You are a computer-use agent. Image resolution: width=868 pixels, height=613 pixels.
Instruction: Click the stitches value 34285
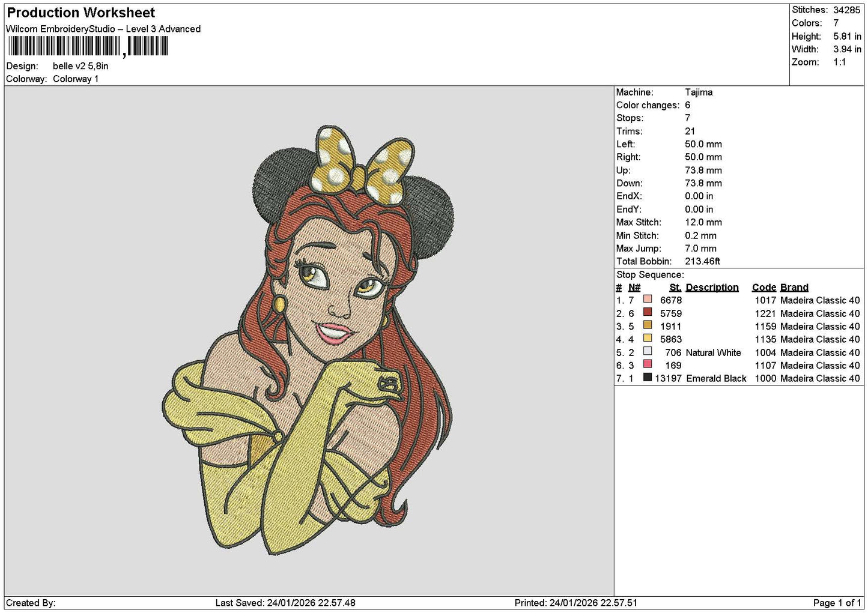coord(847,10)
